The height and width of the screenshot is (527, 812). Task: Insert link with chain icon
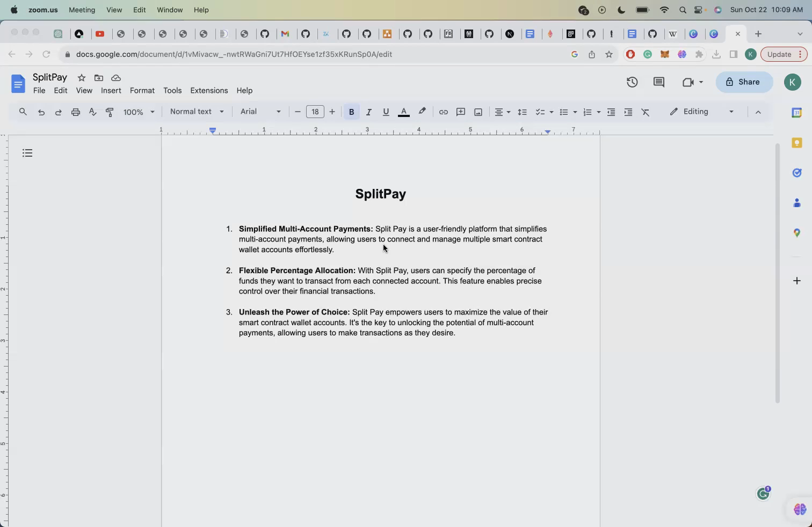pyautogui.click(x=443, y=112)
